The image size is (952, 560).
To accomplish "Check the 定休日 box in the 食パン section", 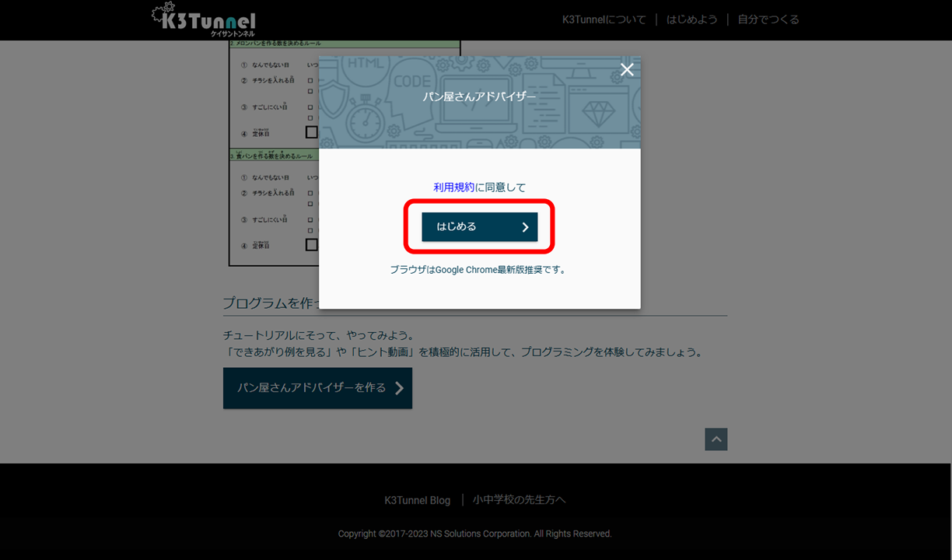I will click(311, 244).
